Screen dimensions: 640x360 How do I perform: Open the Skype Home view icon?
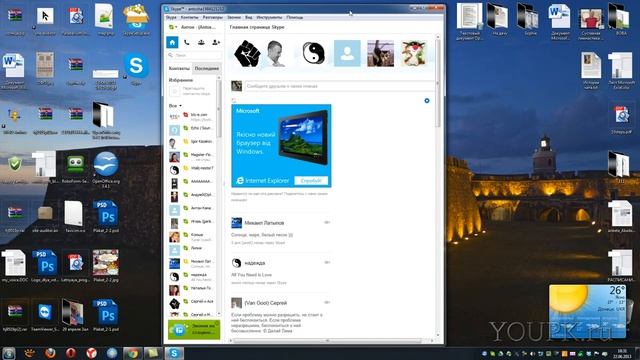pyautogui.click(x=172, y=42)
